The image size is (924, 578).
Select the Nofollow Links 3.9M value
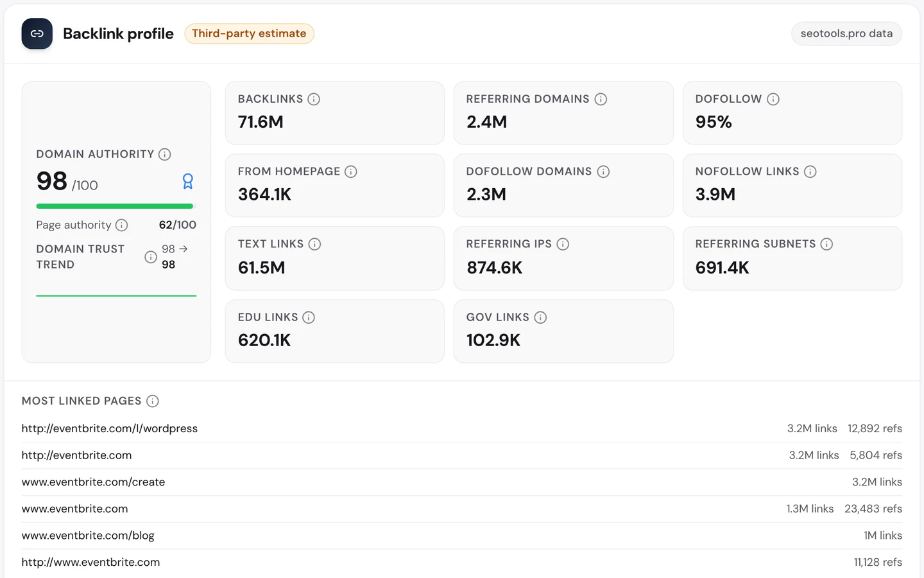click(x=715, y=195)
